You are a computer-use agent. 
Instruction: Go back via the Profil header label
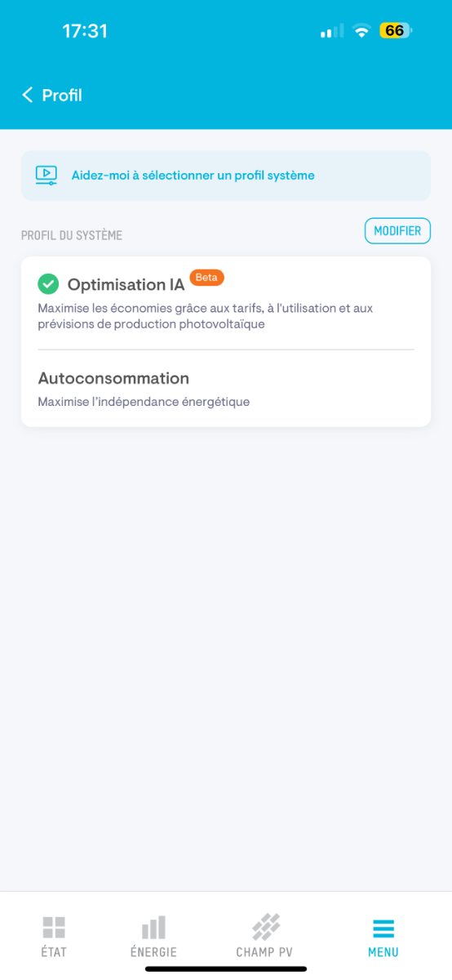tap(62, 96)
